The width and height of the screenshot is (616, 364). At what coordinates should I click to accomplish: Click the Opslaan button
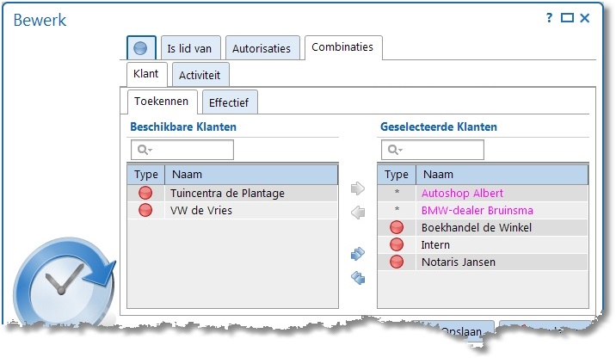tap(462, 330)
